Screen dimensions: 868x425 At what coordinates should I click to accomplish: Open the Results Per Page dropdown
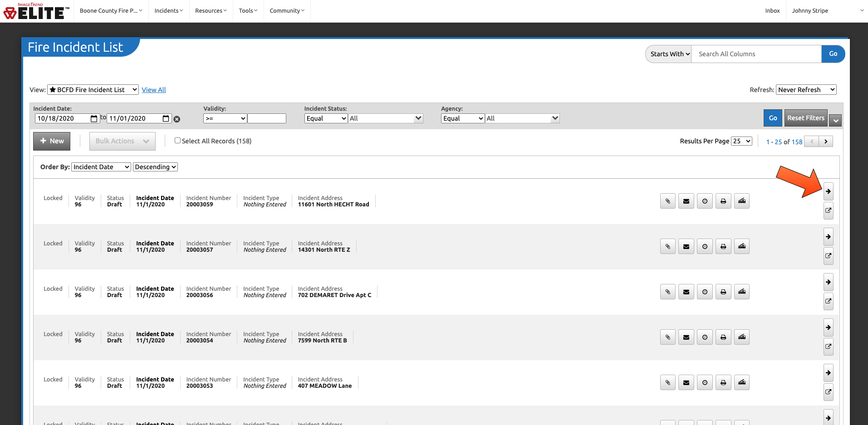[741, 141]
